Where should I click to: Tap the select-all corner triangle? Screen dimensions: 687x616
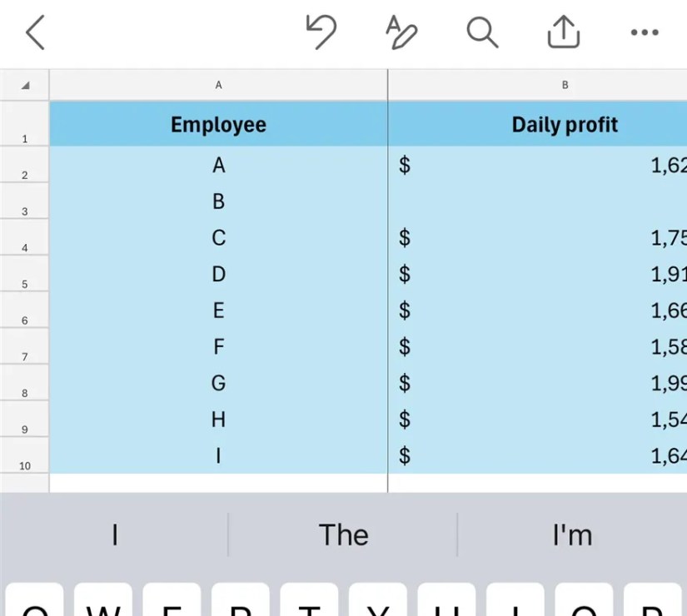coord(24,85)
